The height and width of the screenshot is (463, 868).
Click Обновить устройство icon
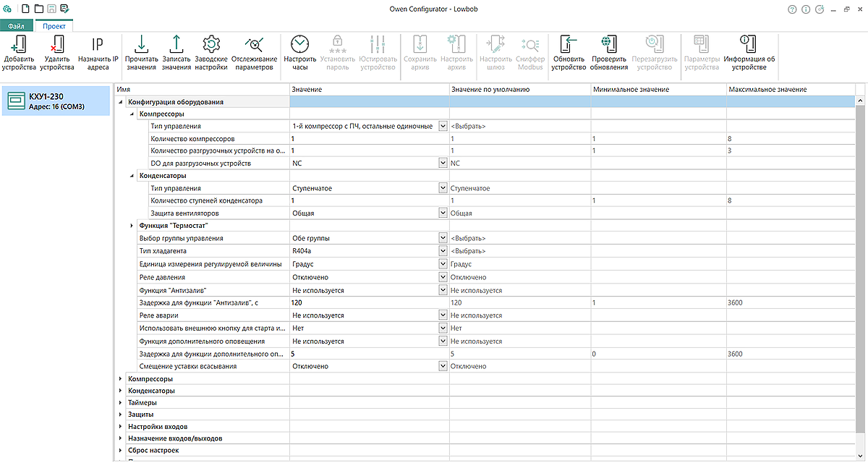click(x=568, y=43)
